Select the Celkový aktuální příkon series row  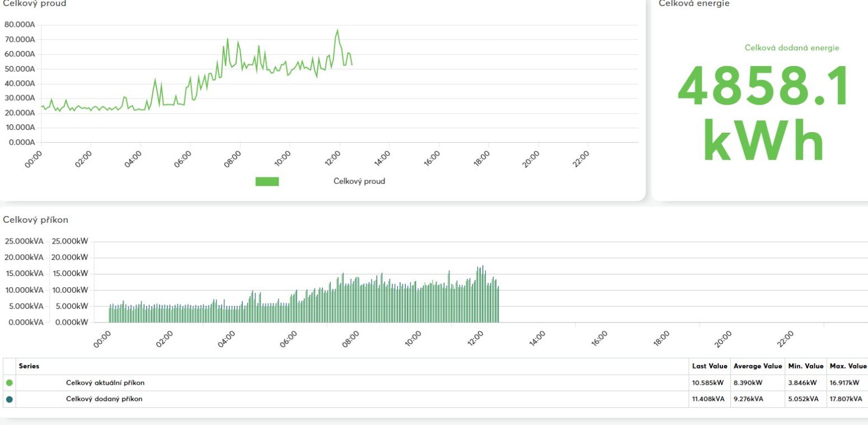coord(435,383)
